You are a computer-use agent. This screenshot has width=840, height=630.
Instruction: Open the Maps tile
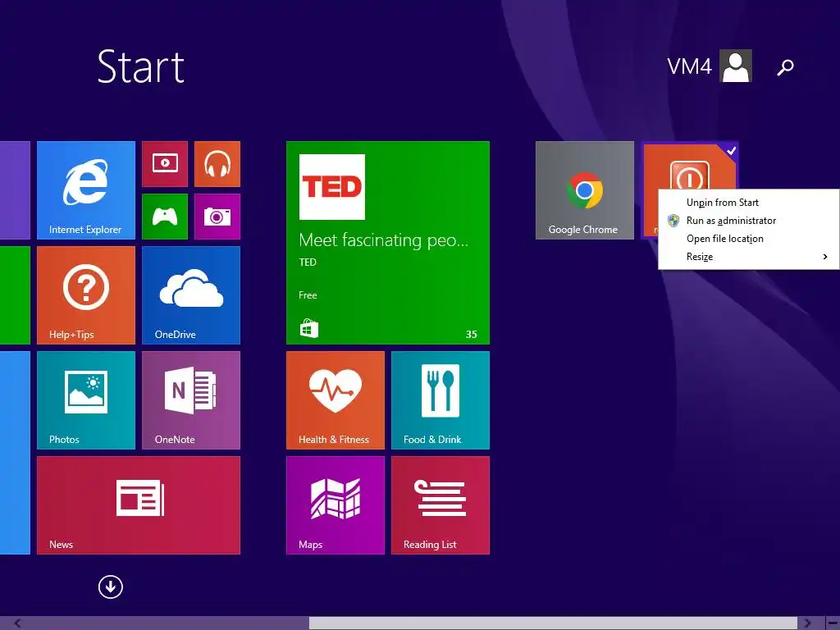point(336,505)
